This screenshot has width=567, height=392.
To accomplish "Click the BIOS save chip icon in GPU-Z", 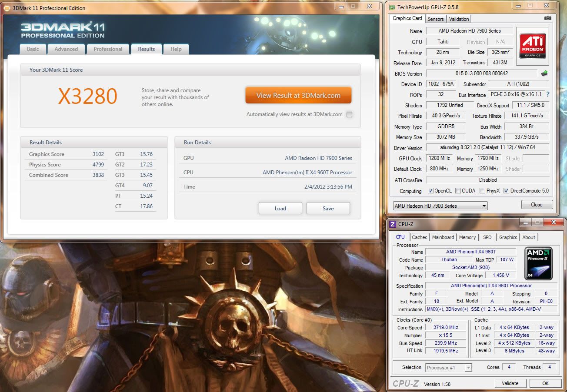I will point(544,73).
